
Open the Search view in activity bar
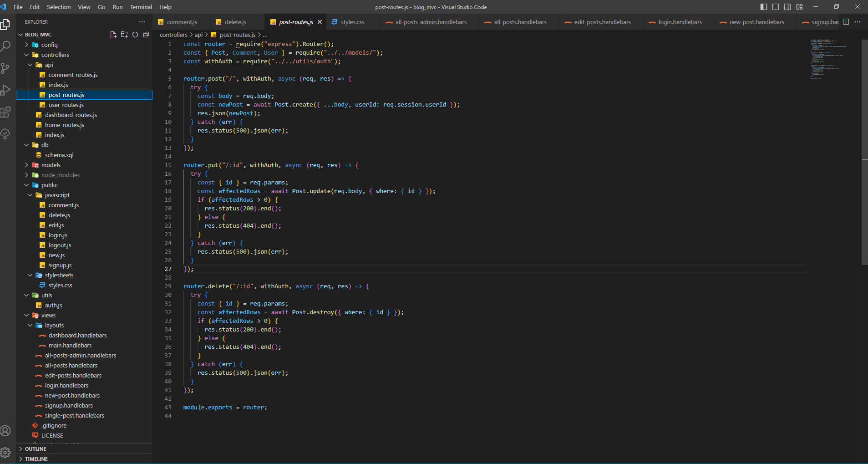5,46
